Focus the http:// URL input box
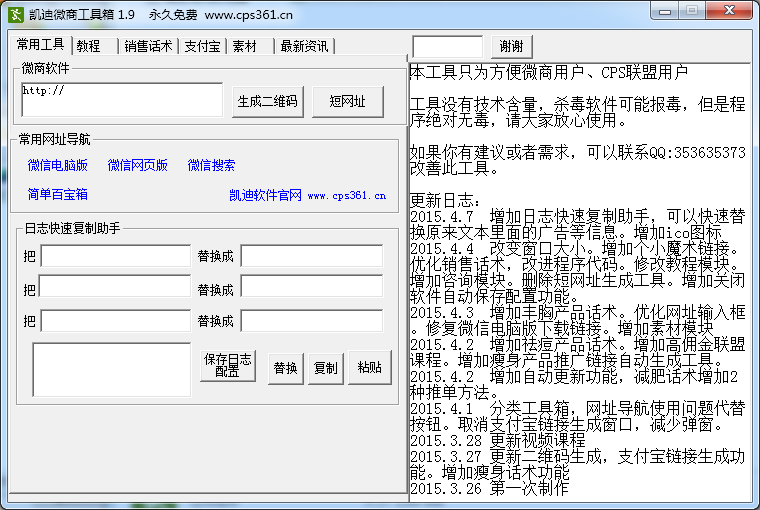The height and width of the screenshot is (510, 760). (122, 99)
